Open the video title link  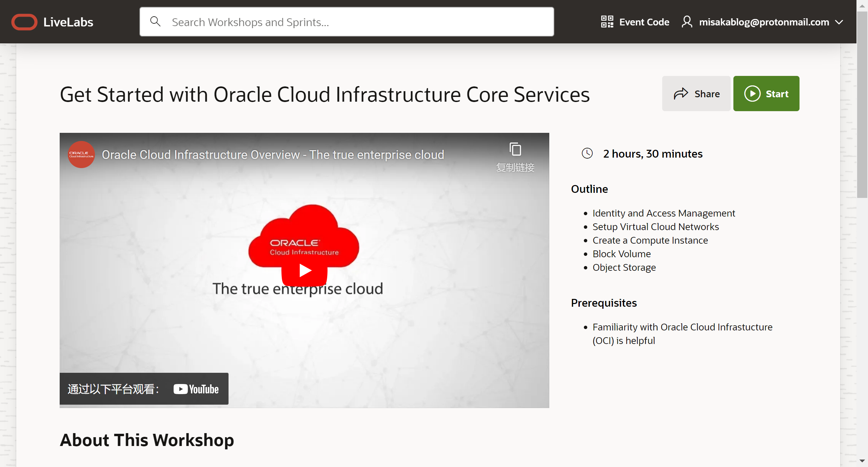(273, 155)
